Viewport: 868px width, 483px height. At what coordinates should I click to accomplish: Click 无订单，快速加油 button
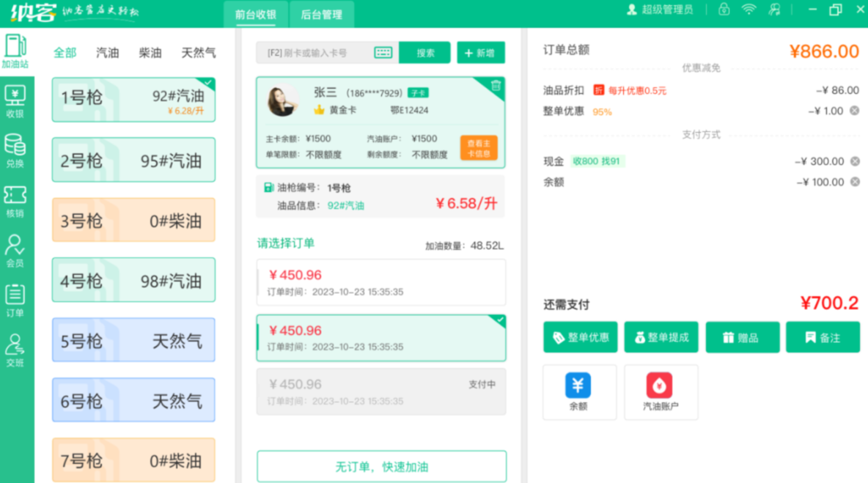coord(381,466)
